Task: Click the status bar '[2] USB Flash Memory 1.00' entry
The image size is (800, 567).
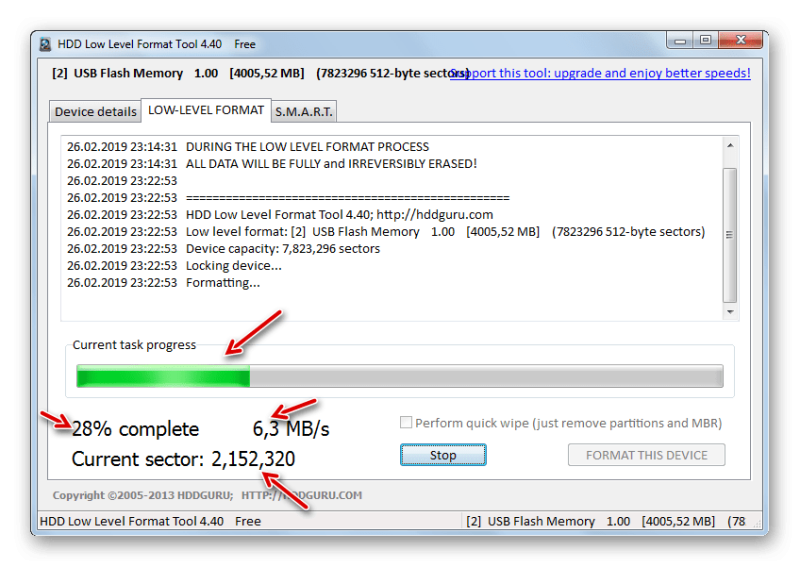Action: click(x=606, y=521)
